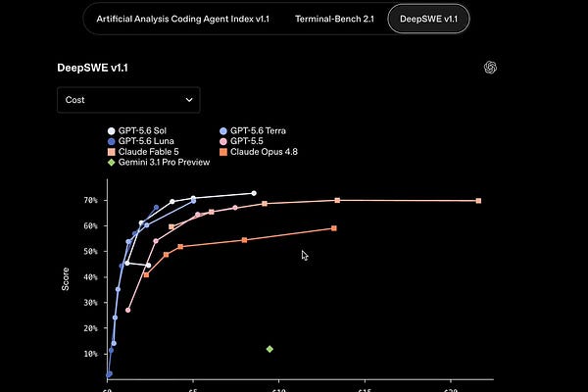Select the highest GPT-5.6 Sol white data point
This screenshot has width=588, height=392.
pyautogui.click(x=254, y=193)
